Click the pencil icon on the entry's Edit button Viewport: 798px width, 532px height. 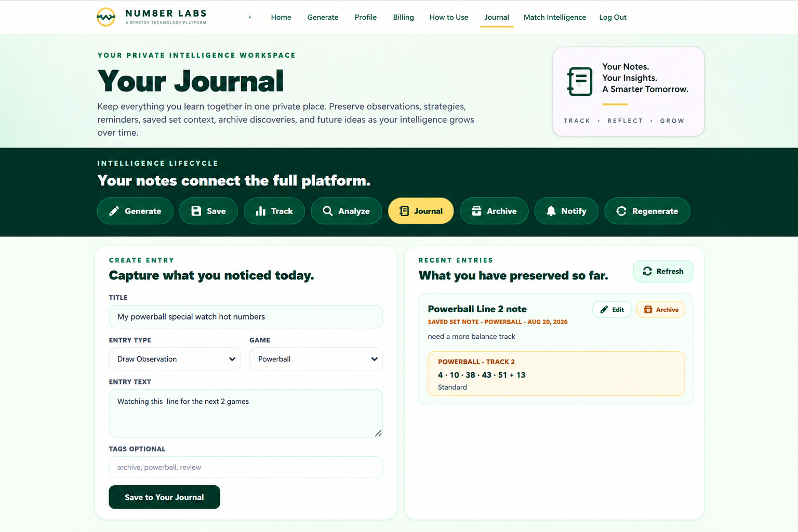tap(604, 310)
